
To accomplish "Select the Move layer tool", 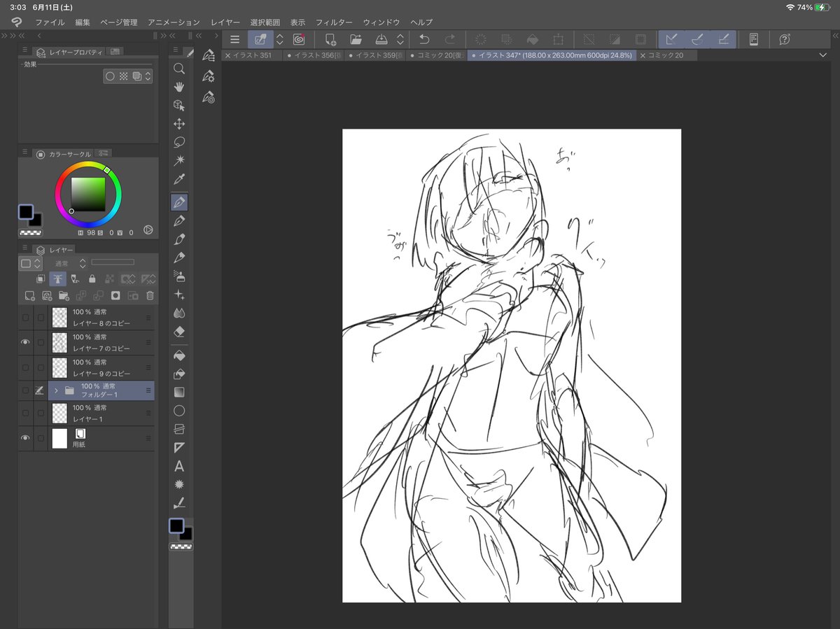I will pyautogui.click(x=179, y=124).
